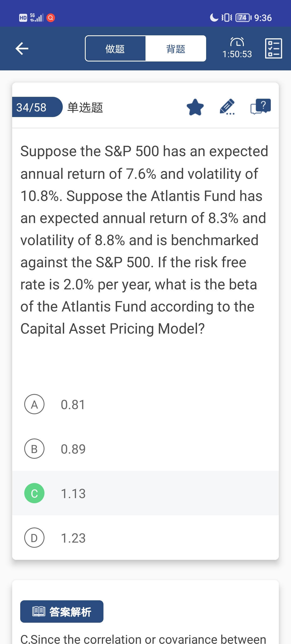
Task: Open the question feedback help icon
Action: pyautogui.click(x=261, y=107)
